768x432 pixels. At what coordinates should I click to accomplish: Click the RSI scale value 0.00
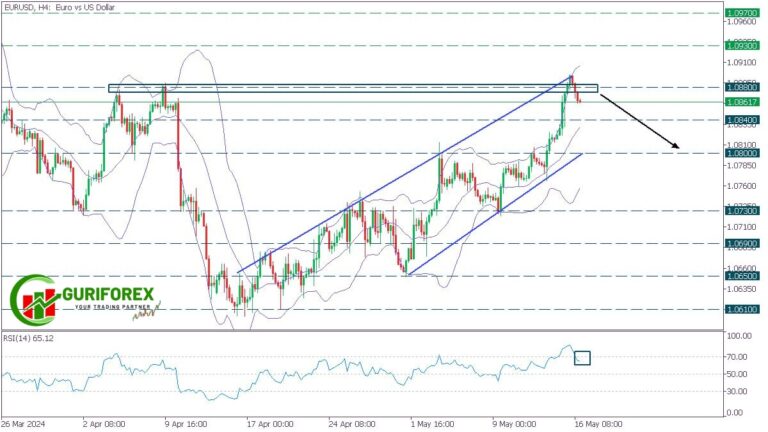(735, 413)
